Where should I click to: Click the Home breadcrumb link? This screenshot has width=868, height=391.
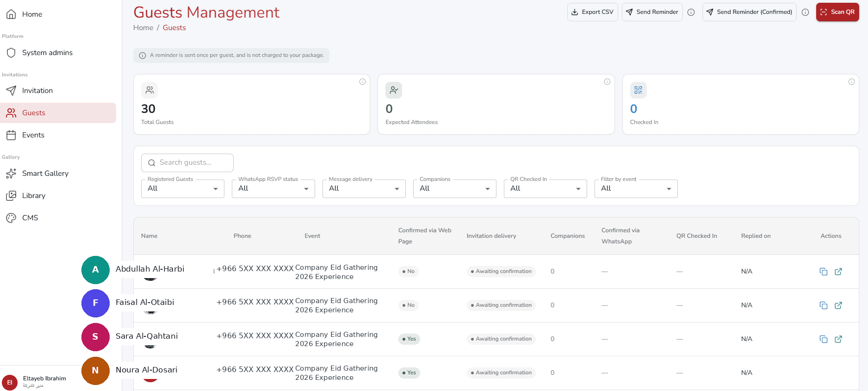(143, 28)
